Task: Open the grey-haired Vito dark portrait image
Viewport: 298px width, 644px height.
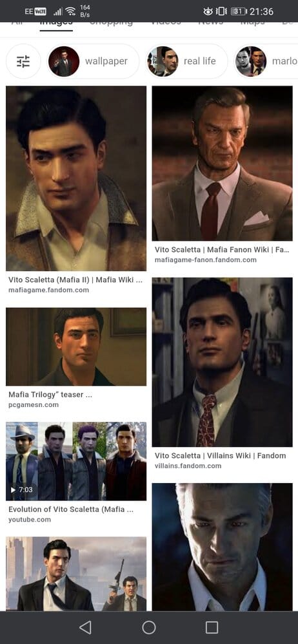Action: (223, 547)
